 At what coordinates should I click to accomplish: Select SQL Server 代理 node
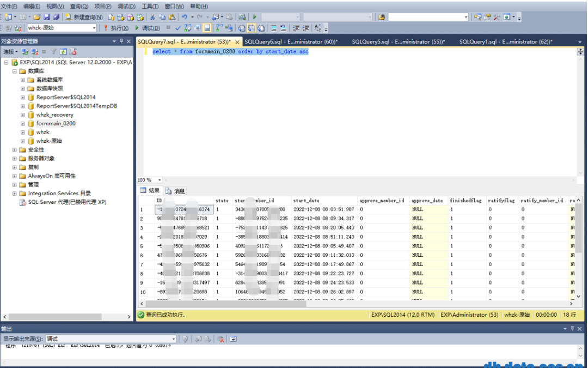click(67, 202)
